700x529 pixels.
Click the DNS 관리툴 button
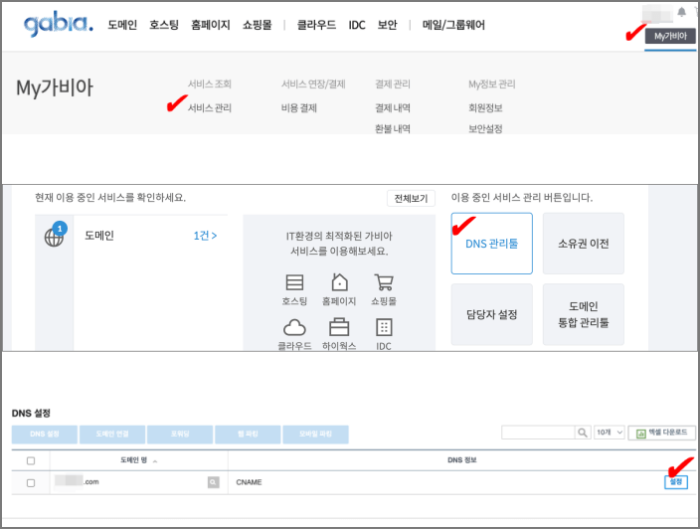coord(492,243)
